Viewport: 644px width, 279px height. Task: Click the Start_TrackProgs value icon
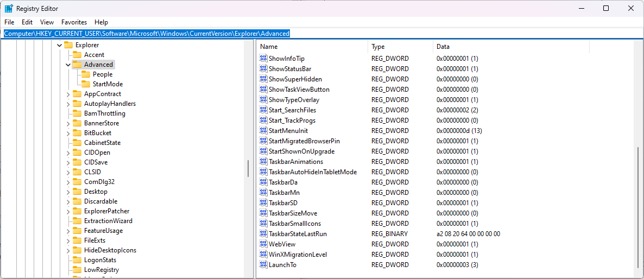263,121
